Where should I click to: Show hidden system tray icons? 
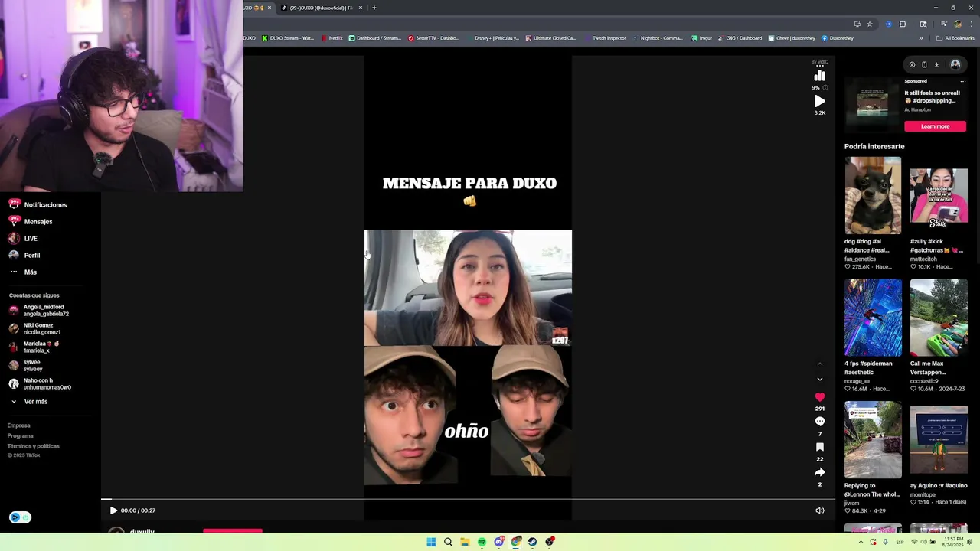(861, 542)
